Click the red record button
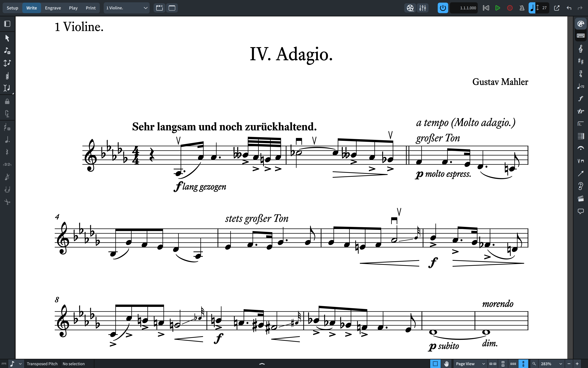The image size is (588, 368). (x=510, y=8)
